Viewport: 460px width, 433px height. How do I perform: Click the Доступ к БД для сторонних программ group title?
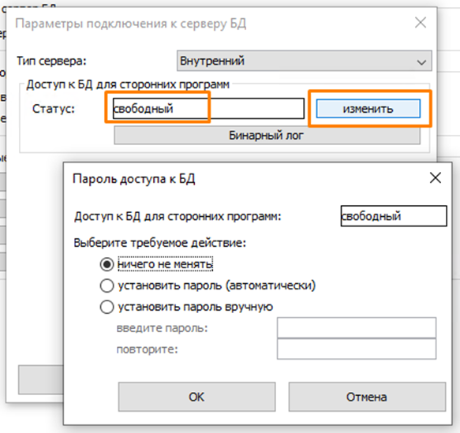pos(128,84)
